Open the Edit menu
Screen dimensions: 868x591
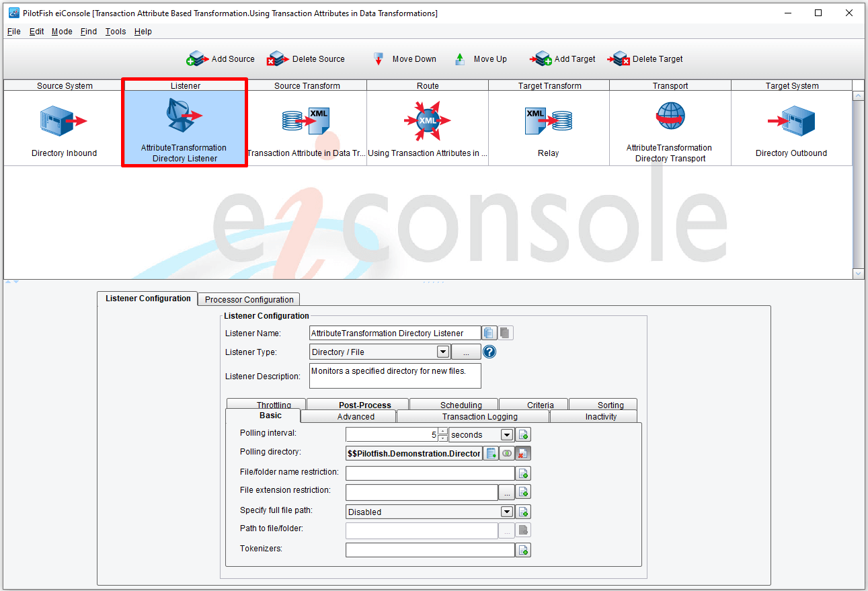[x=36, y=32]
